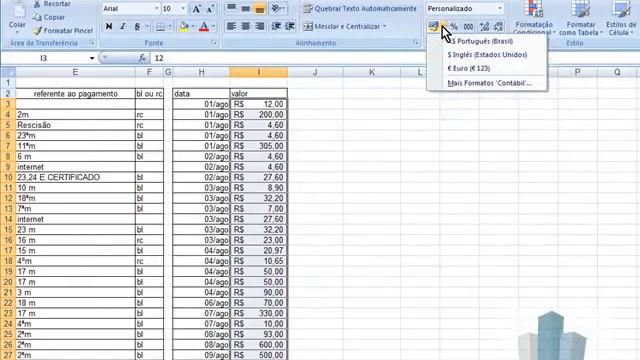Toggle underline S button
This screenshot has width=640, height=360.
(137, 27)
